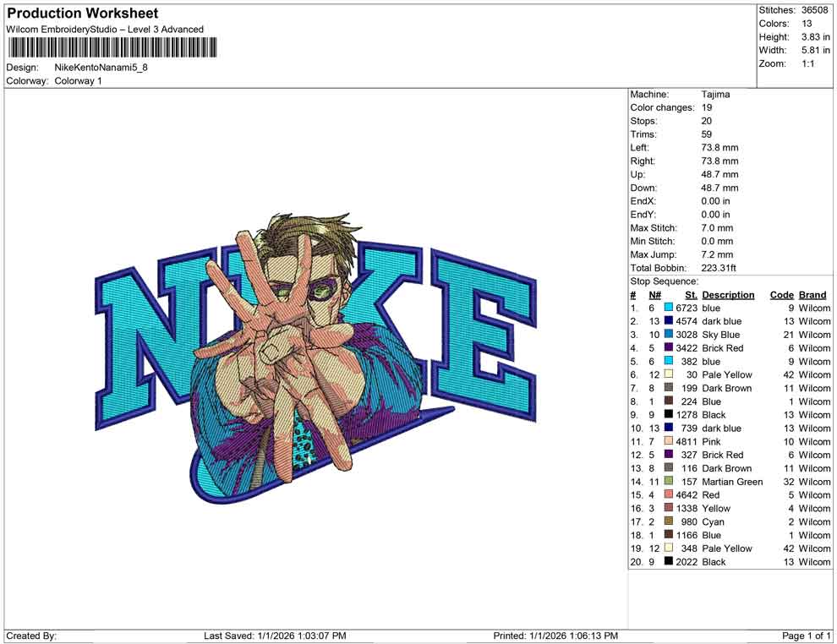Click the Max Jump value 7.2 mm

click(x=717, y=254)
